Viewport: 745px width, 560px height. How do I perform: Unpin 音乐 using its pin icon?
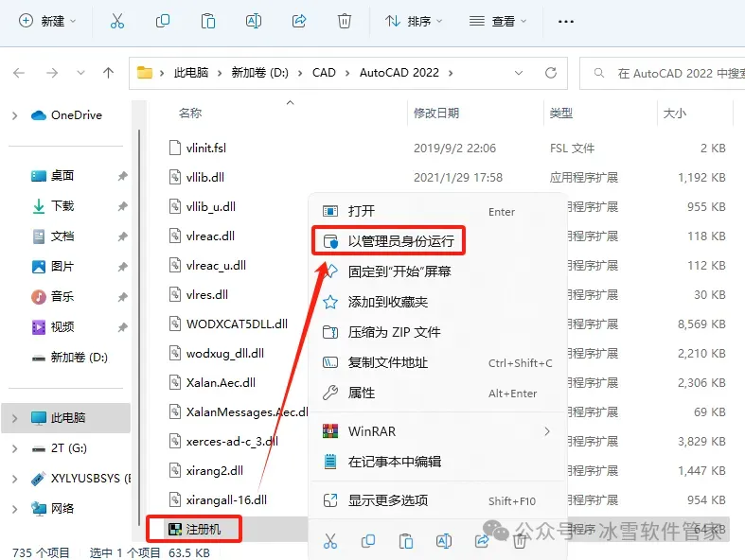[122, 297]
